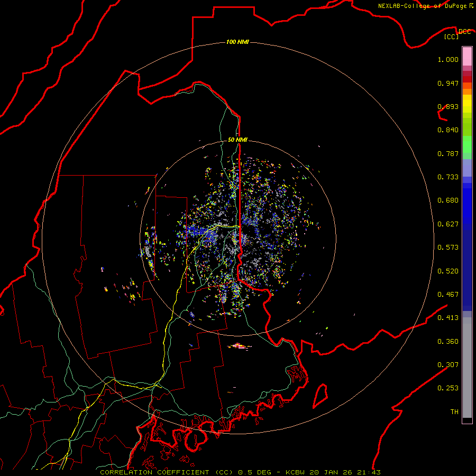Image resolution: width=476 pixels, height=476 pixels.
Task: Select the 0.467 legend value
Action: click(448, 295)
